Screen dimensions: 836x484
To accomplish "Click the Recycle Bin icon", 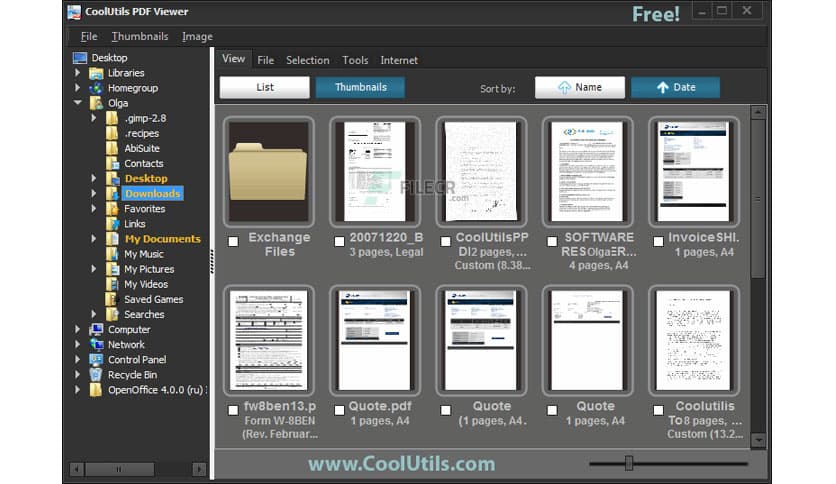I will (x=96, y=375).
